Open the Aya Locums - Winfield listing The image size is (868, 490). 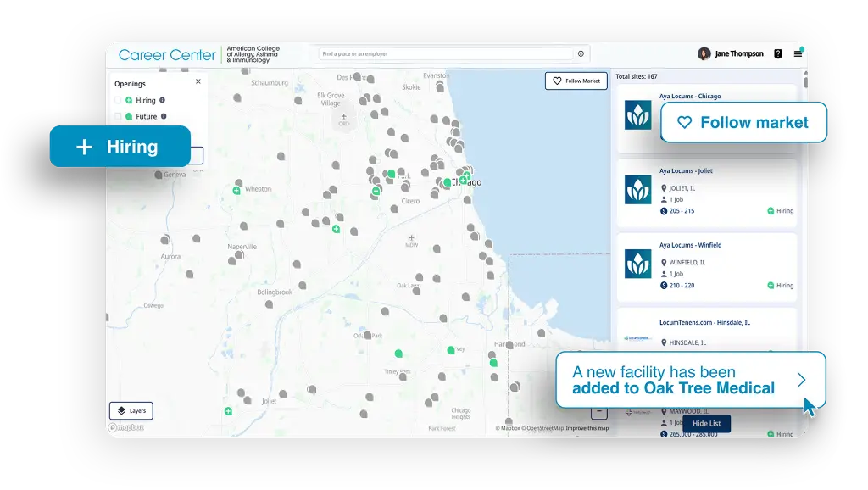pyautogui.click(x=706, y=267)
